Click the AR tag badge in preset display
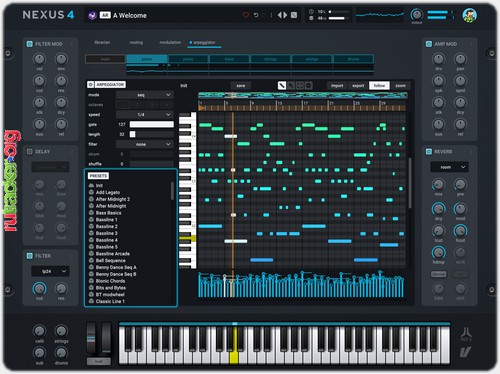 tap(105, 15)
